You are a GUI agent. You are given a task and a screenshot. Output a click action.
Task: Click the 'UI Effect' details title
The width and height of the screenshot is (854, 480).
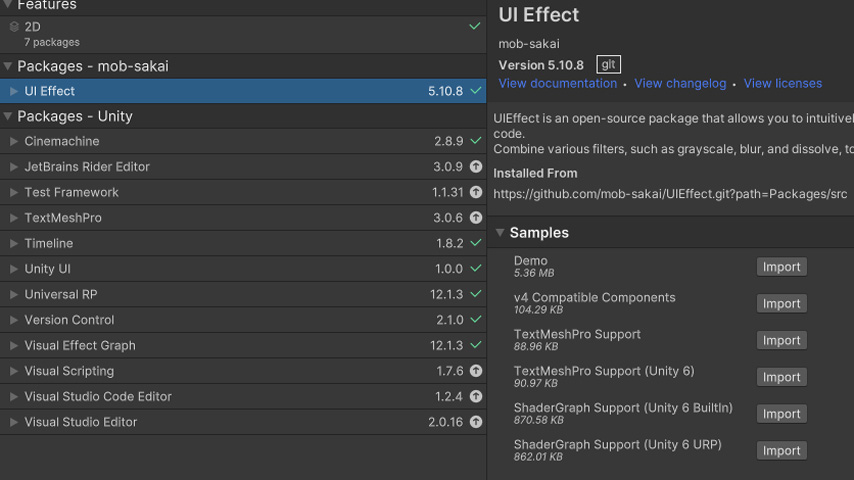coord(539,15)
